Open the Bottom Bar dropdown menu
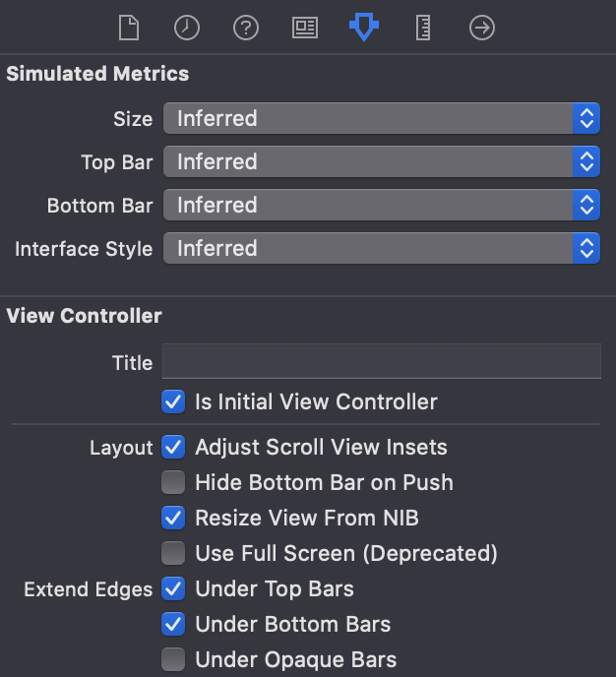616x677 pixels. 382,205
